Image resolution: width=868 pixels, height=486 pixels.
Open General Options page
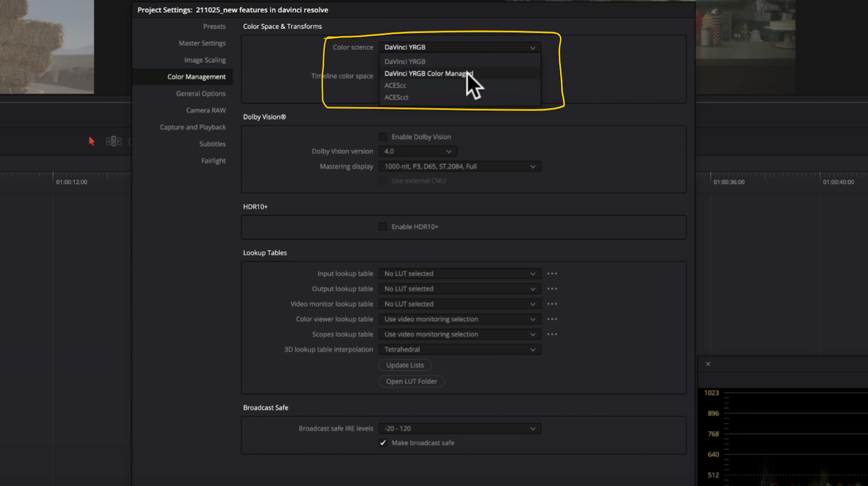pyautogui.click(x=201, y=94)
